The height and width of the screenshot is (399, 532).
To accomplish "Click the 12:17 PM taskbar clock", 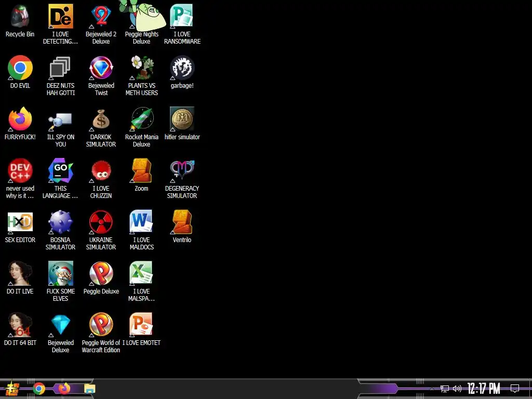I will (x=484, y=389).
